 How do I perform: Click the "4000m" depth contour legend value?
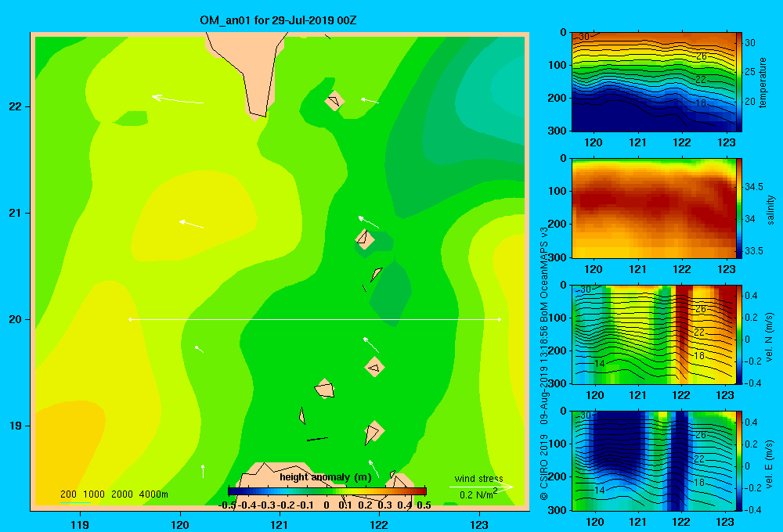pyautogui.click(x=153, y=494)
